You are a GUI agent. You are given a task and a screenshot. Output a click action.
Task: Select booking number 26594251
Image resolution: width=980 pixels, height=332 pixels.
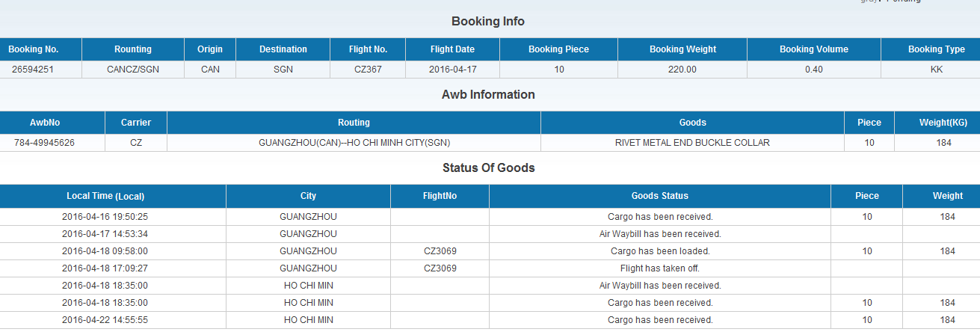point(33,69)
